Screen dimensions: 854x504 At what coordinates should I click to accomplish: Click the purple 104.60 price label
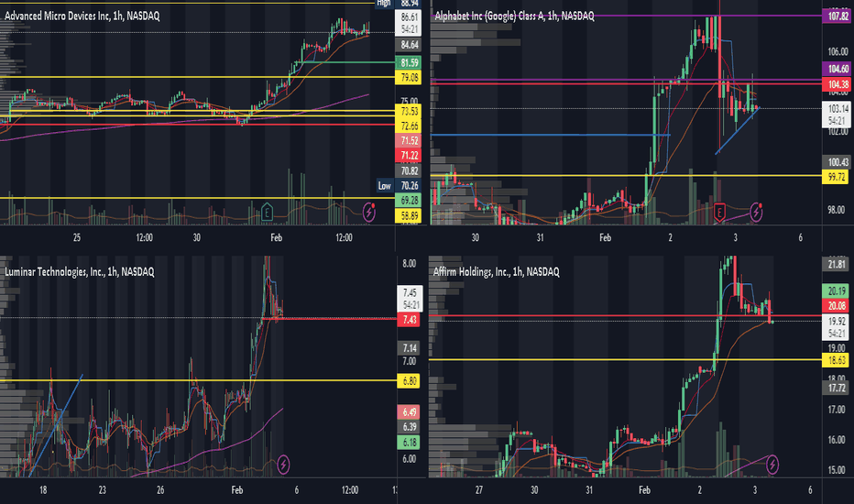pos(838,69)
